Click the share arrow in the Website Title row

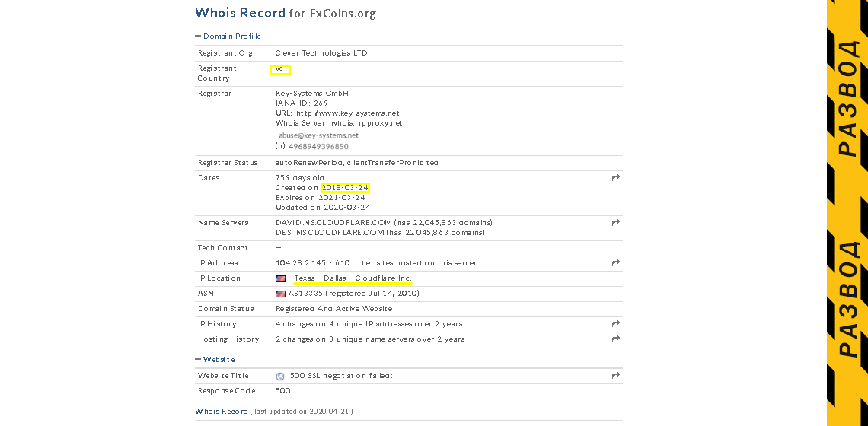(x=615, y=376)
